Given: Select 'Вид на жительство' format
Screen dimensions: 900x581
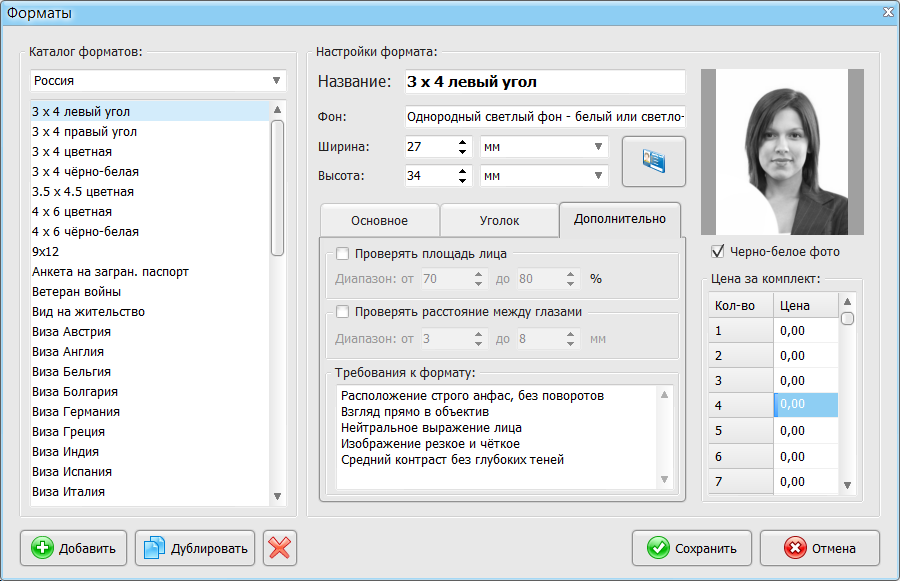Looking at the screenshot, I should tap(150, 312).
